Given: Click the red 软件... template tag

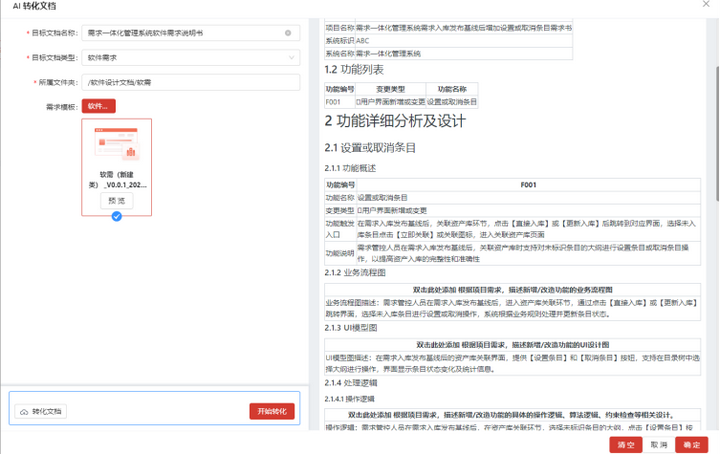Looking at the screenshot, I should click(x=99, y=106).
